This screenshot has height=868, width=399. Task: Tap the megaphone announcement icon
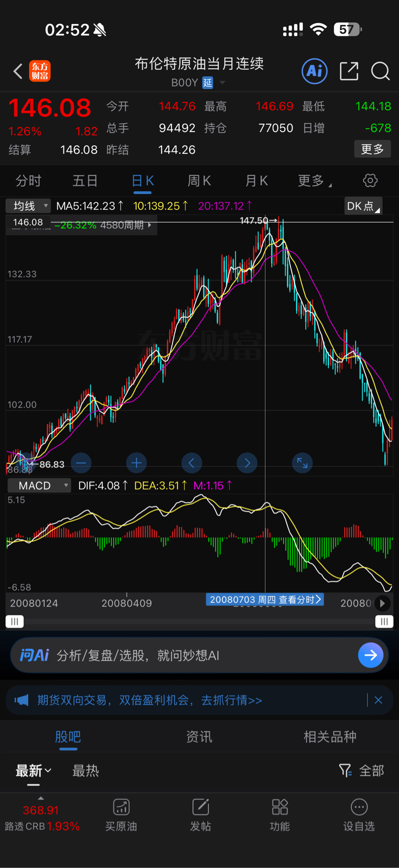click(x=21, y=700)
